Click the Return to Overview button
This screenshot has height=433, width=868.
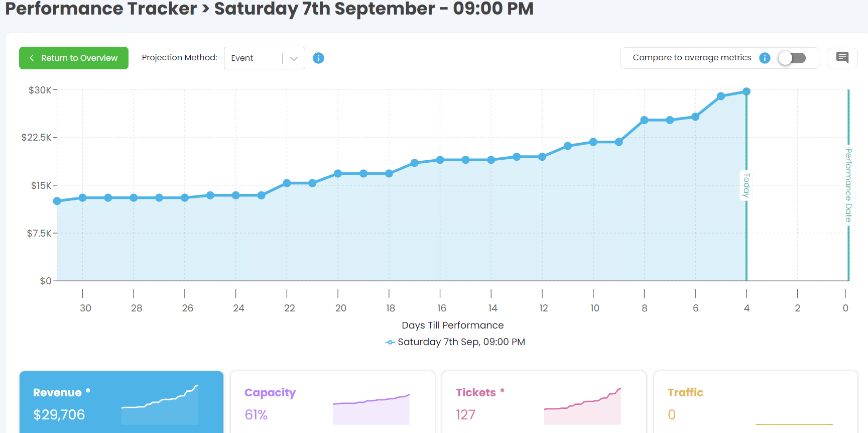(74, 58)
